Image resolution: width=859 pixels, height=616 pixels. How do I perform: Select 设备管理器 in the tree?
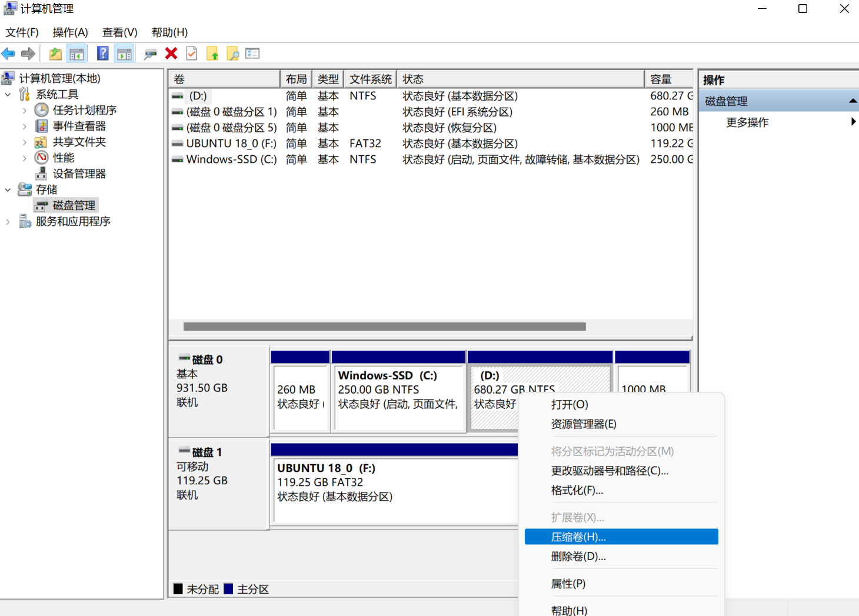point(79,174)
